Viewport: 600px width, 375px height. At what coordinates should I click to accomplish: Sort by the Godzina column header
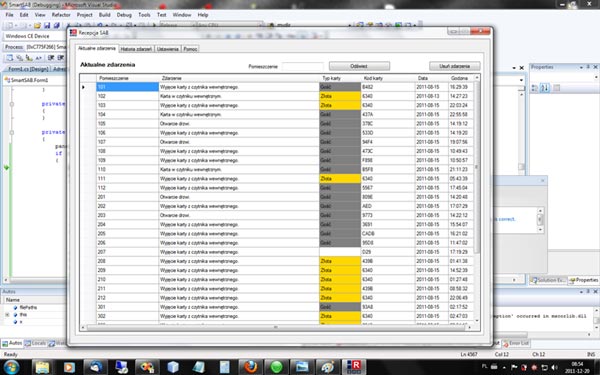[461, 78]
